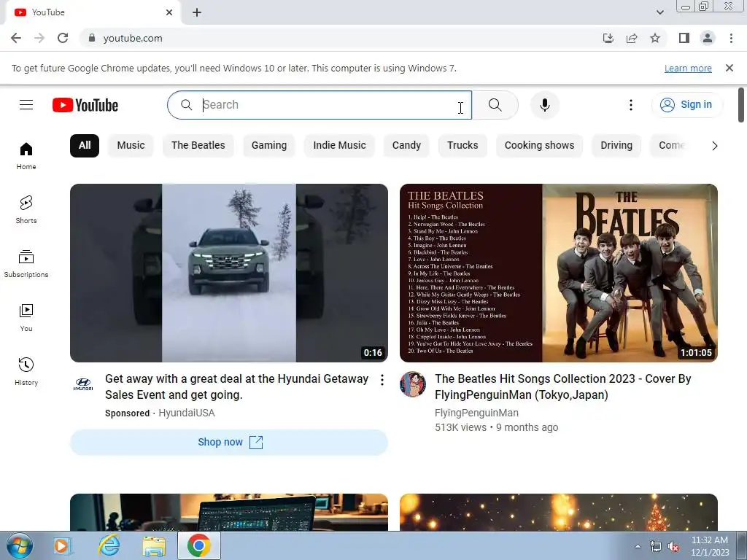Open tab search chevron dropdown

pos(659,12)
